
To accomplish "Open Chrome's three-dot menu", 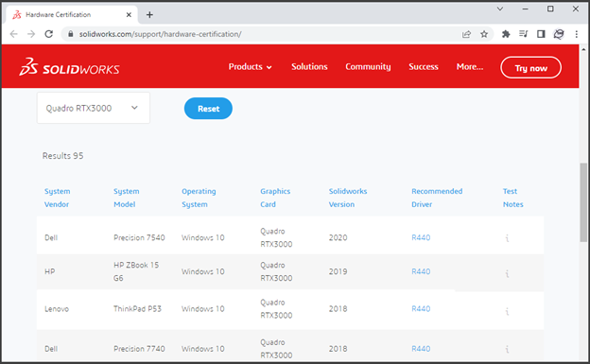I will click(x=577, y=34).
